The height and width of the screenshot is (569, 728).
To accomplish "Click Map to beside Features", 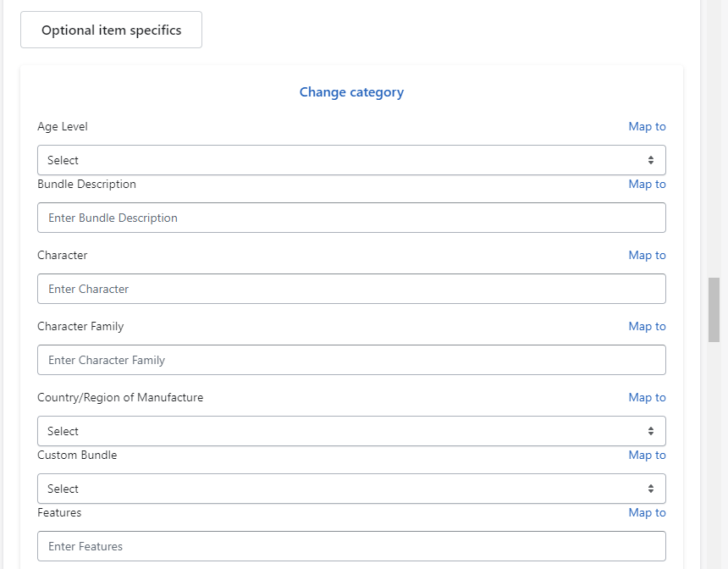I will coord(647,513).
